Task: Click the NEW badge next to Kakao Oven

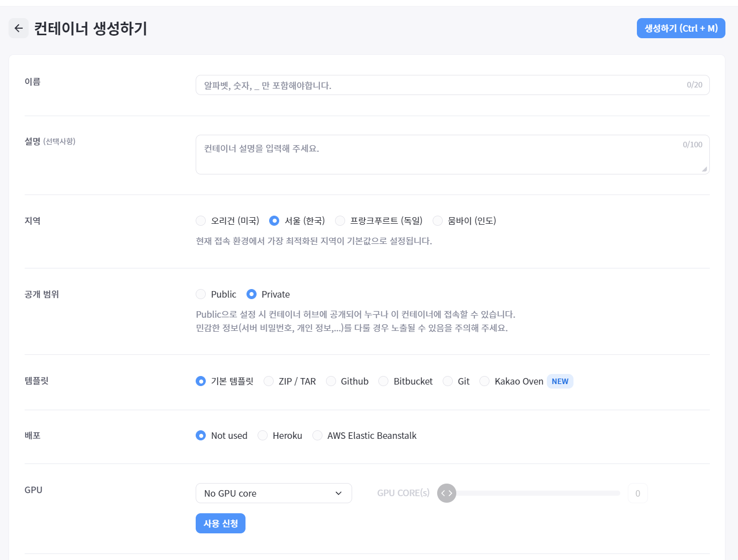Action: (x=560, y=381)
